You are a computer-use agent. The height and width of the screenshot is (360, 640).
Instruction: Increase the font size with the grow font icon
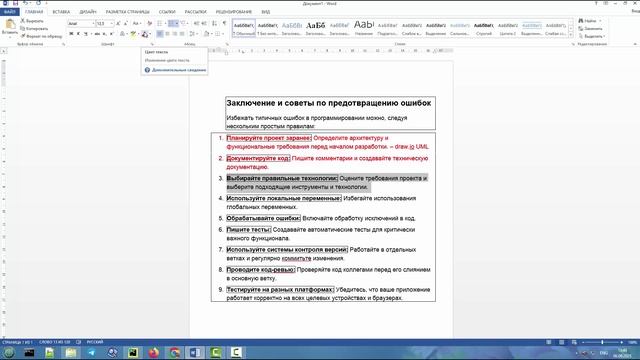click(x=118, y=23)
